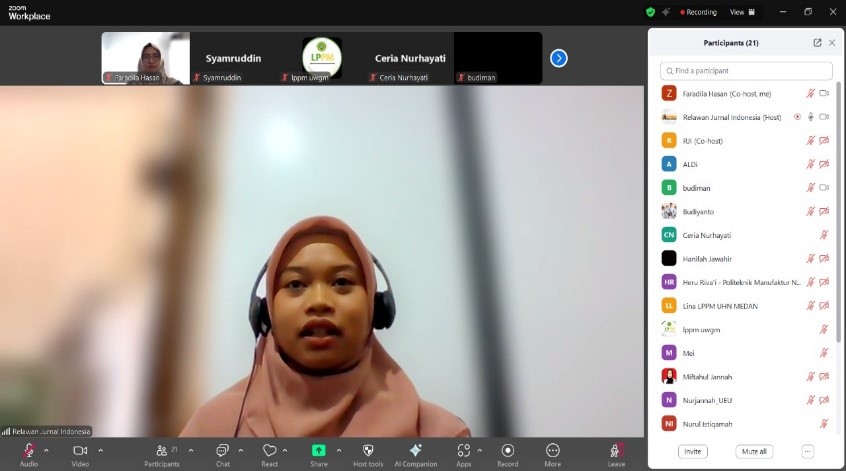Expand the Video options chevron
Viewport: 846px width, 471px height.
(x=100, y=450)
